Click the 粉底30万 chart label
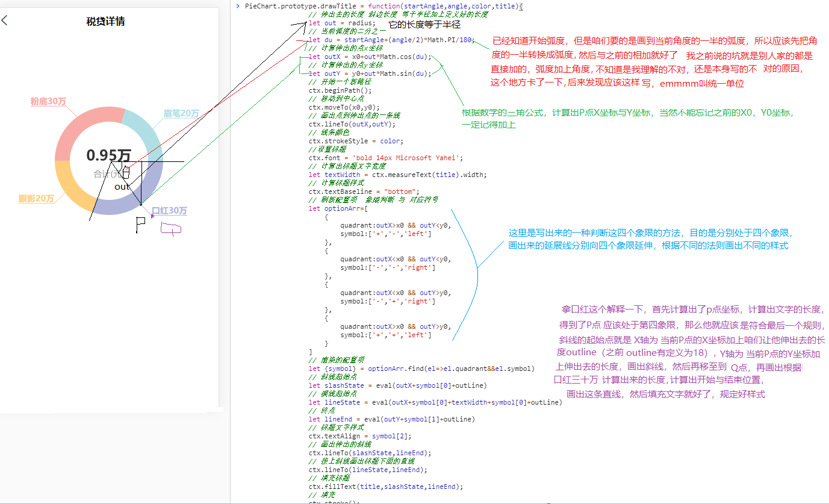The height and width of the screenshot is (504, 829). (x=48, y=101)
